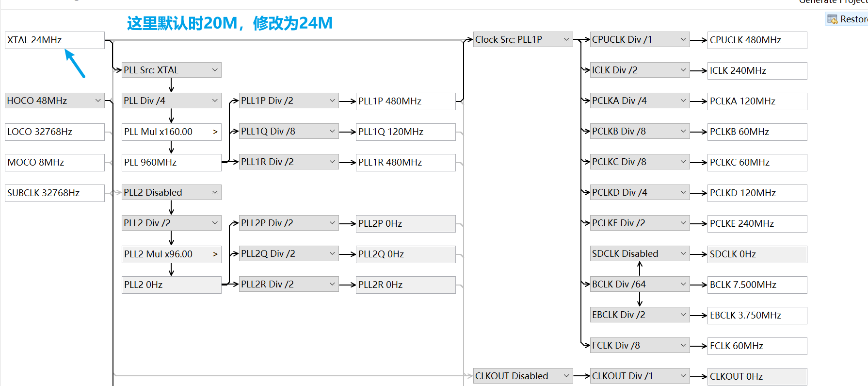The width and height of the screenshot is (868, 386).
Task: Select the PCLKE 240MHz output box
Action: click(x=757, y=224)
